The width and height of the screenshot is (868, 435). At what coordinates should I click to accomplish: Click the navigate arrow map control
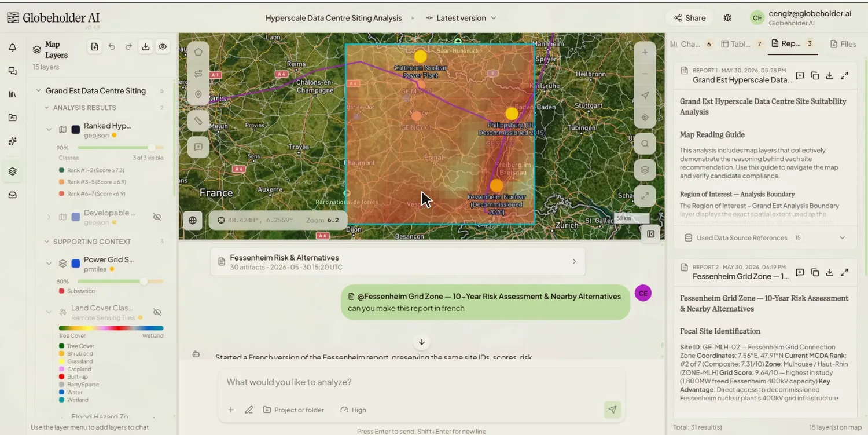[x=645, y=96]
